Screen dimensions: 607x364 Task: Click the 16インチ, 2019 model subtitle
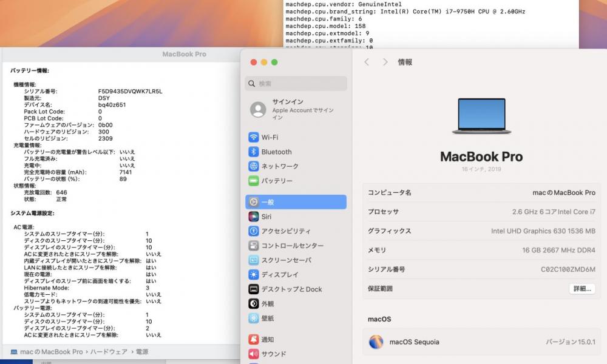481,169
